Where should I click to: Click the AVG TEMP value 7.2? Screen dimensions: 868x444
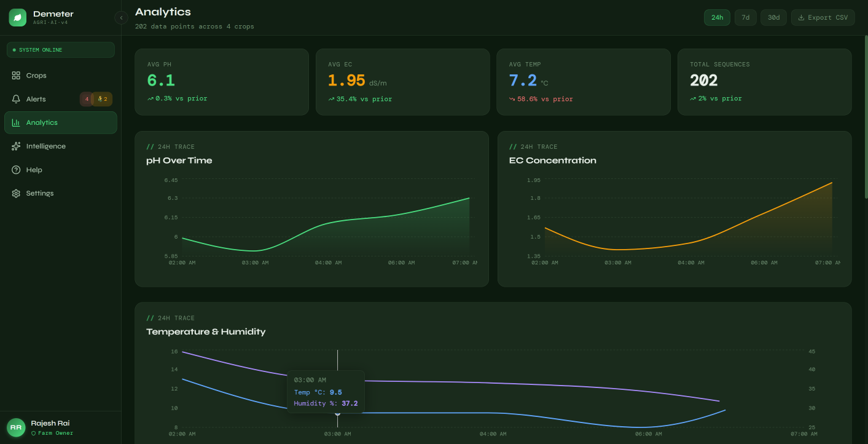point(523,81)
